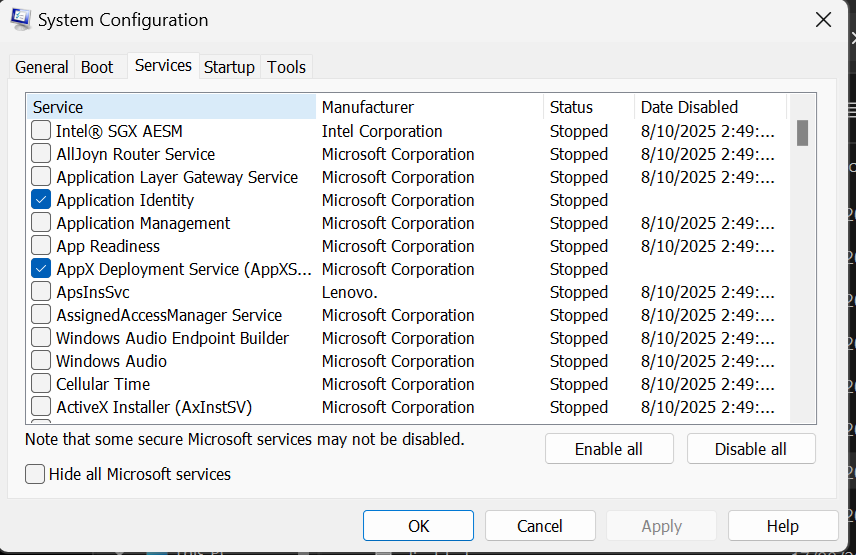Screen dimensions: 856x555
Task: Open the Boot tab
Action: pyautogui.click(x=97, y=67)
